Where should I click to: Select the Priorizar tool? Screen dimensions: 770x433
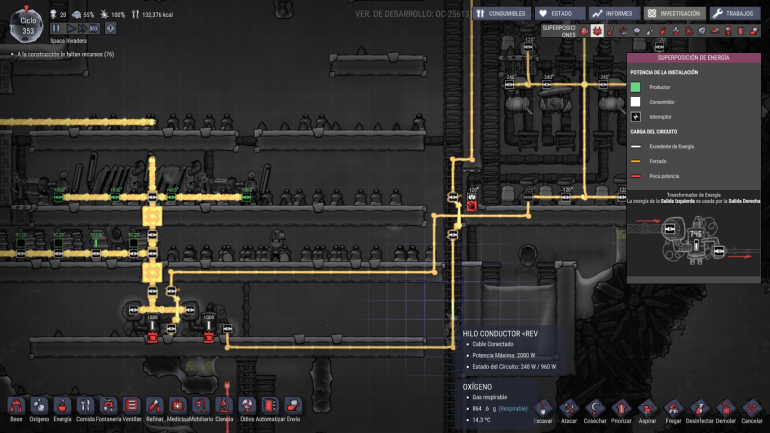(x=621, y=411)
